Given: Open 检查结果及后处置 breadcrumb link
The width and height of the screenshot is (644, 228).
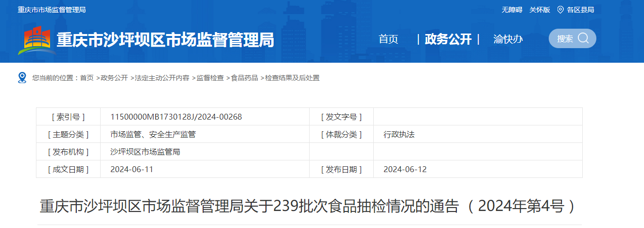Looking at the screenshot, I should coord(292,78).
